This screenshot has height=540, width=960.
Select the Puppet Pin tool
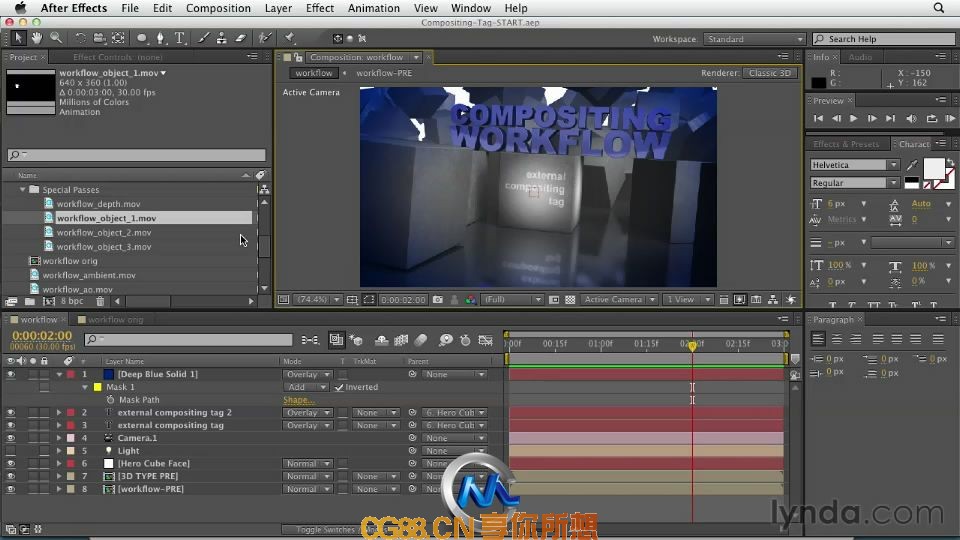290,38
